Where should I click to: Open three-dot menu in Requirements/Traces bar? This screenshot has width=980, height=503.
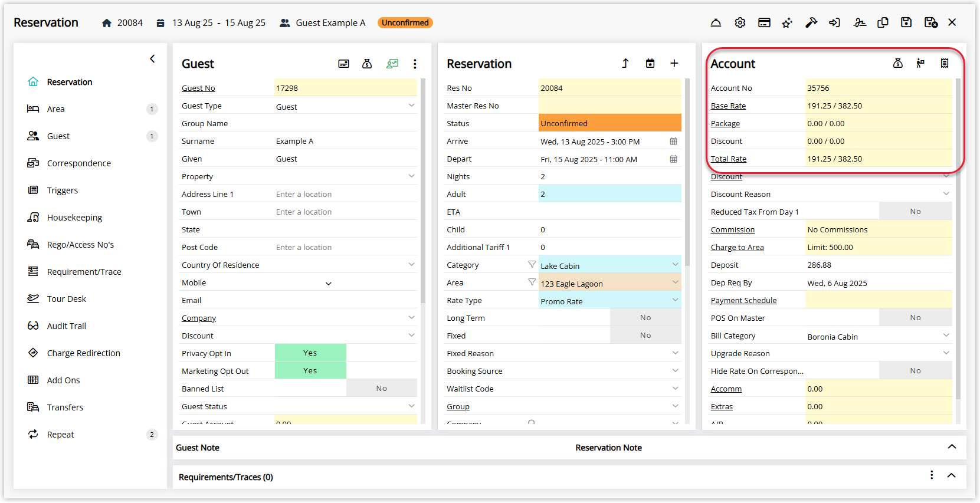tap(932, 475)
